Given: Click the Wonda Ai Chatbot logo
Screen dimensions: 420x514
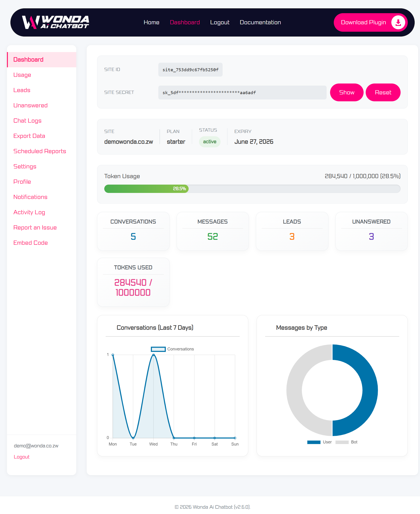Looking at the screenshot, I should point(55,22).
